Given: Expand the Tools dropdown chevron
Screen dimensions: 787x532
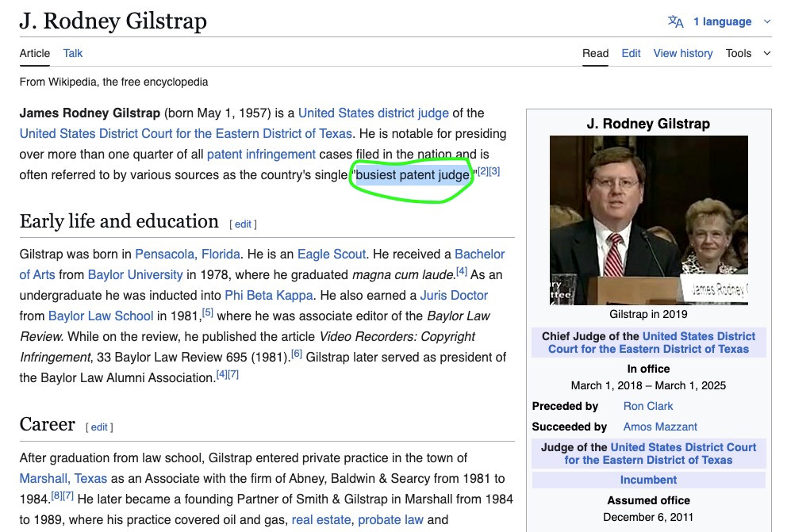Looking at the screenshot, I should 767,53.
